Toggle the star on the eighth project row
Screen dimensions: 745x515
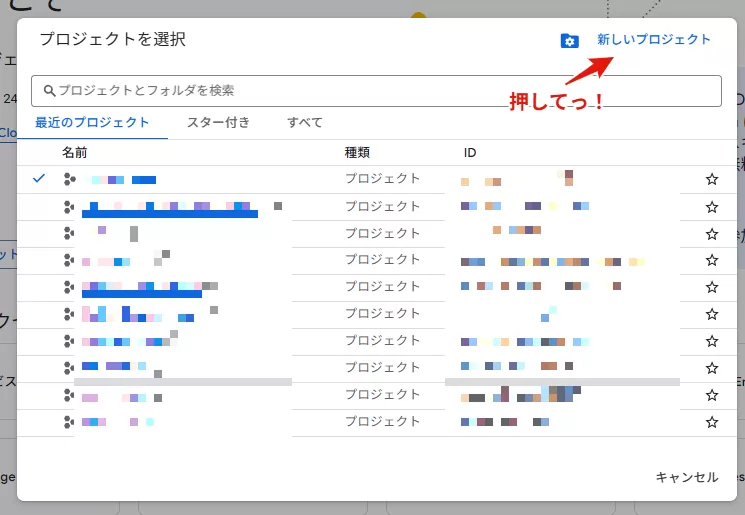pos(712,368)
